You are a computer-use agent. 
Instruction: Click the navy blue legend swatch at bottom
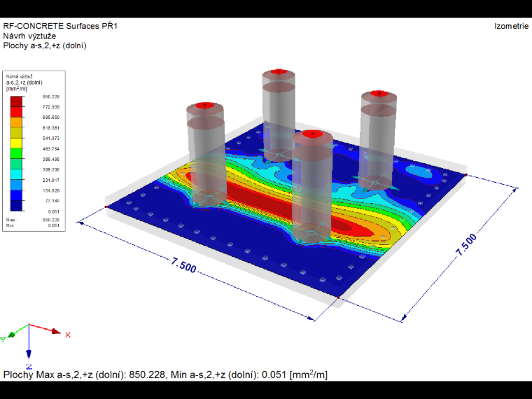(16, 206)
